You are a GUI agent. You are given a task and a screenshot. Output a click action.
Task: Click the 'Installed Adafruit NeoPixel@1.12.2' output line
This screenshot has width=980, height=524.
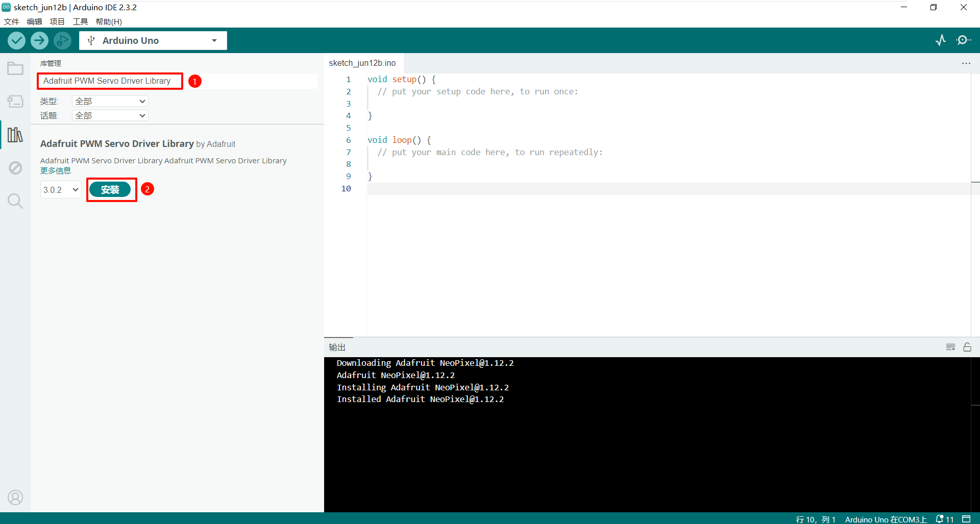[420, 399]
